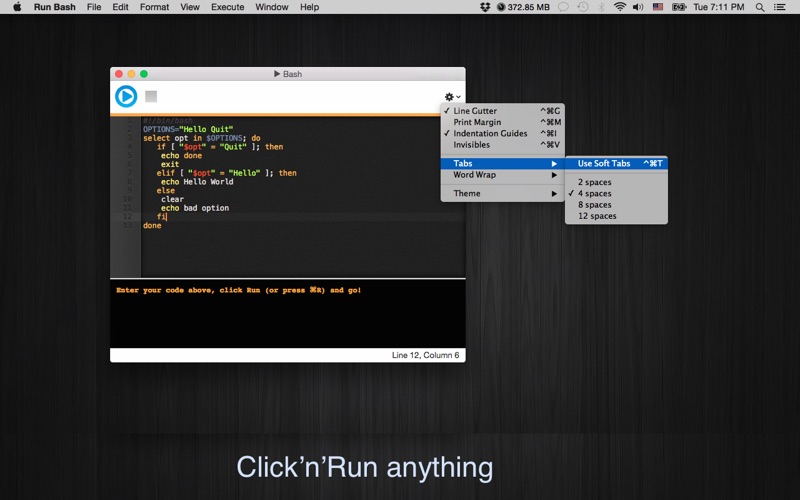Open the Execute menu
The width and height of the screenshot is (800, 500).
[228, 7]
